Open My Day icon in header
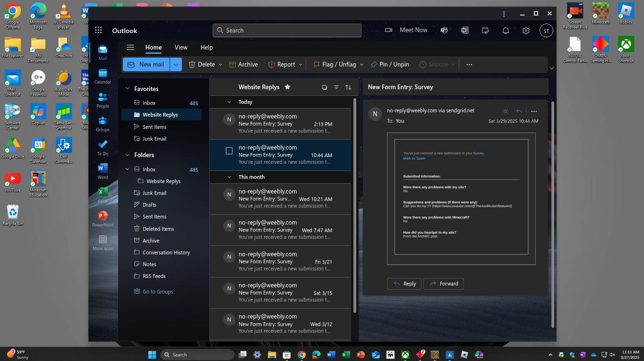 tap(485, 30)
